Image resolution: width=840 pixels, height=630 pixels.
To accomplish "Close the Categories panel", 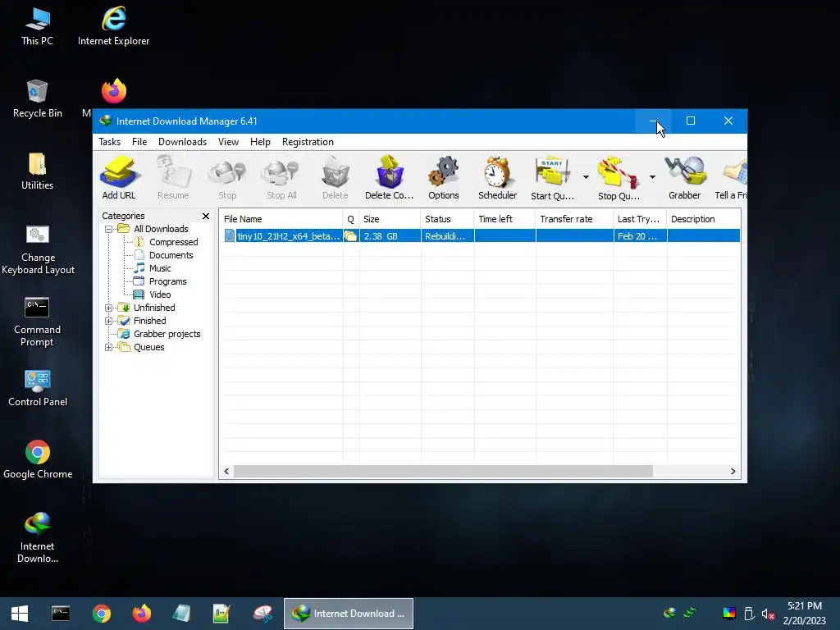I will [x=206, y=216].
